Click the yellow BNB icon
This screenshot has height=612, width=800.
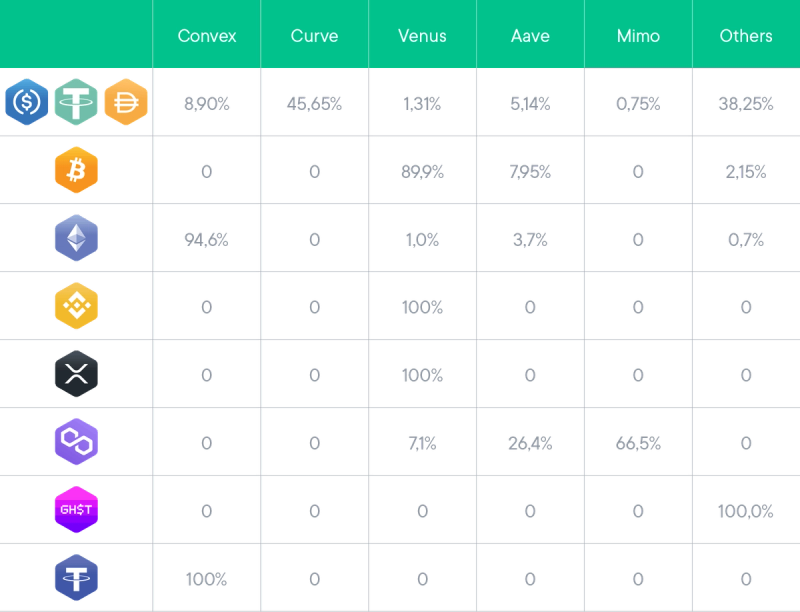click(x=77, y=305)
